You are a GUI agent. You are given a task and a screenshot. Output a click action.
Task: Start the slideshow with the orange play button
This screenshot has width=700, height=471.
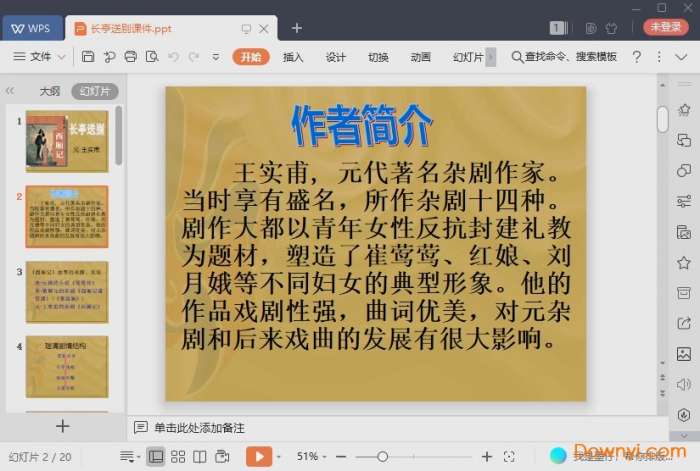pyautogui.click(x=259, y=456)
